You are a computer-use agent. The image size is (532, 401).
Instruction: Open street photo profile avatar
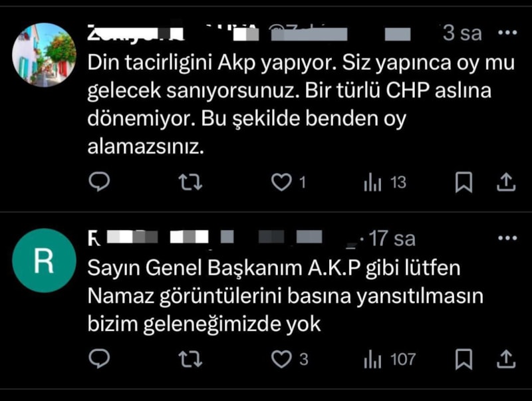pyautogui.click(x=44, y=55)
